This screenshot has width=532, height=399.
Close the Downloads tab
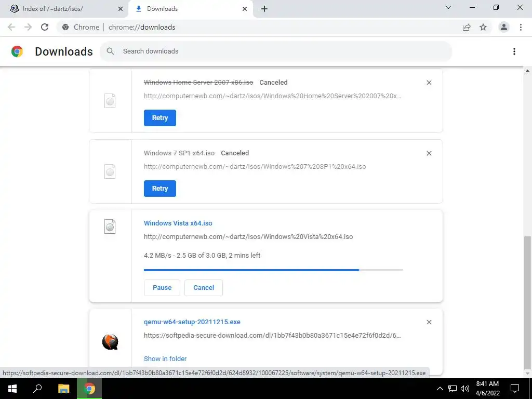[x=245, y=9]
